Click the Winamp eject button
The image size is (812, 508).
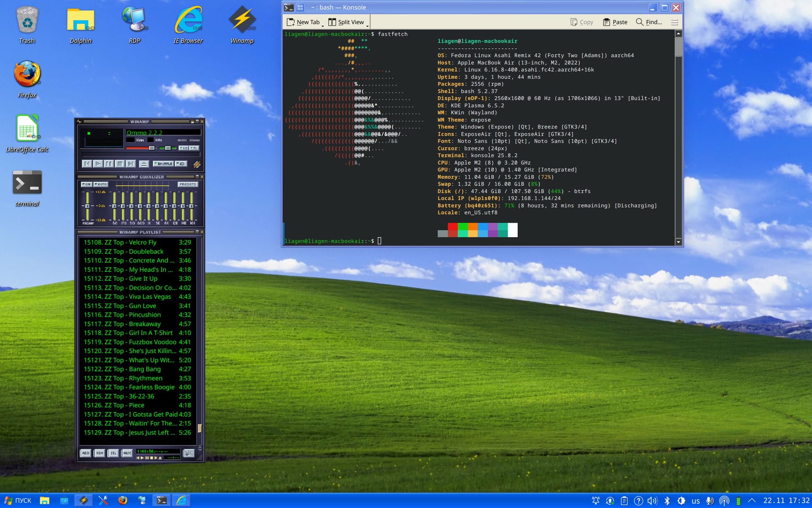click(144, 164)
